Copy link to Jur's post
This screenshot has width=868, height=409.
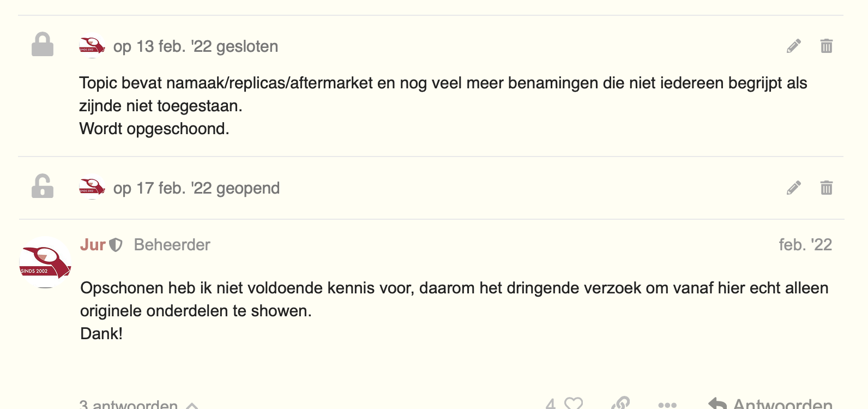(620, 404)
